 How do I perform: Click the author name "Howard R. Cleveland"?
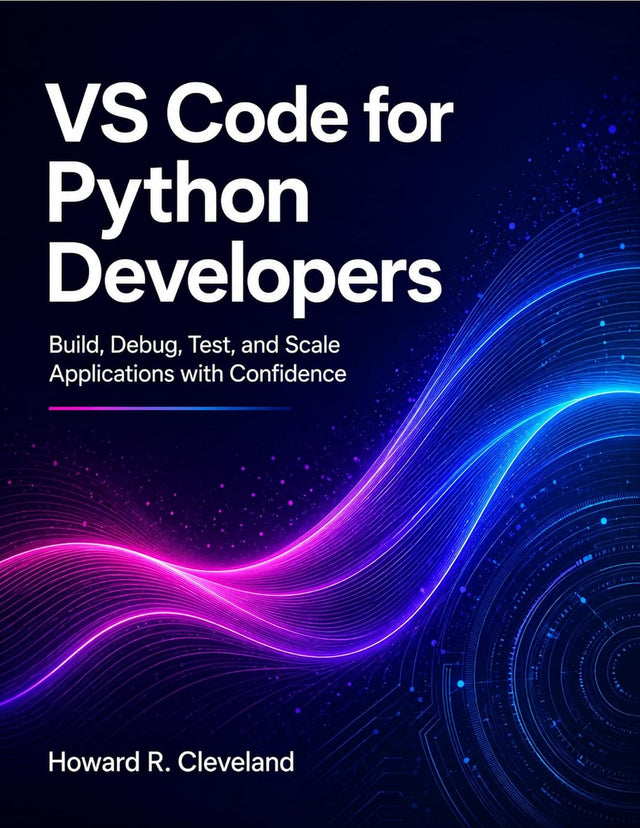click(171, 763)
